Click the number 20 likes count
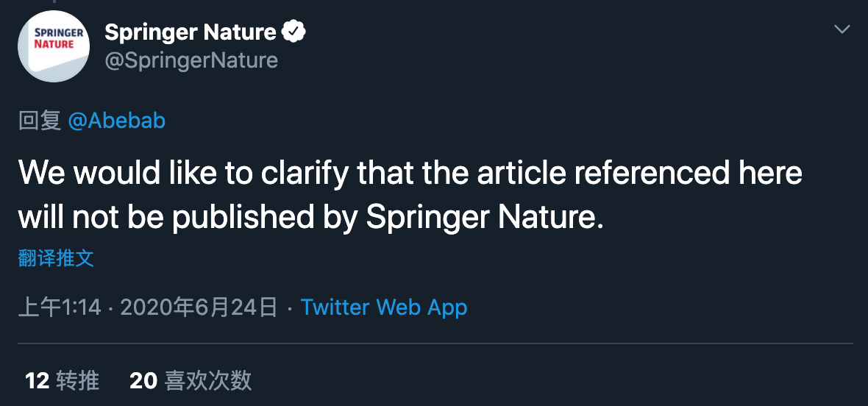 (x=143, y=380)
